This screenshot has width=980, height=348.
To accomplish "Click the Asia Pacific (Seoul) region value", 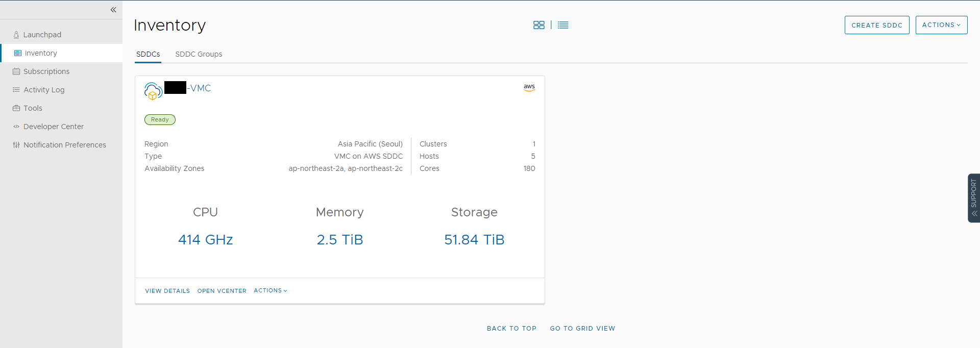I will coord(370,144).
